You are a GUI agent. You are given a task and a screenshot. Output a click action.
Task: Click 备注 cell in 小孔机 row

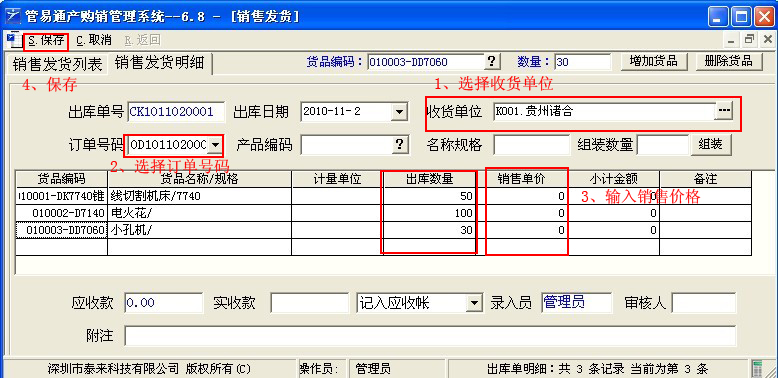coord(706,230)
